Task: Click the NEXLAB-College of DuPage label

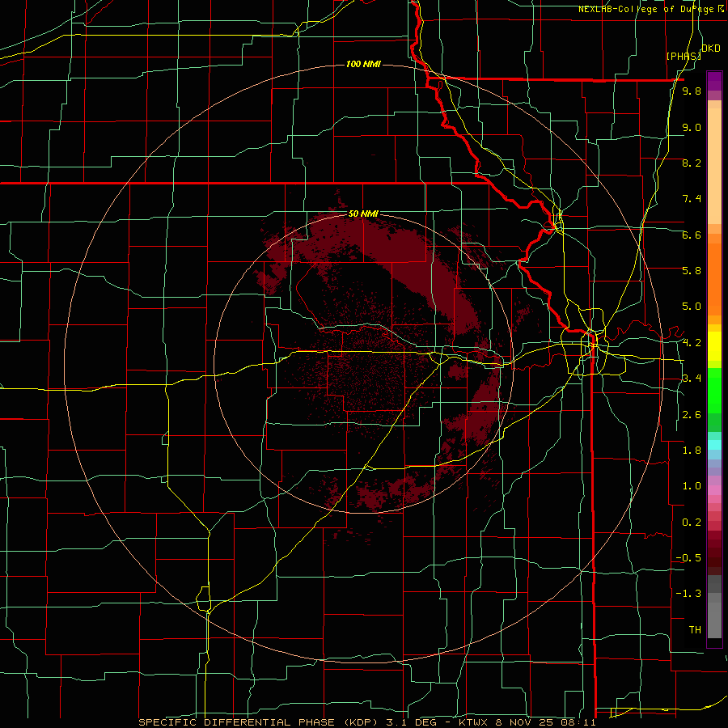Action: point(646,9)
